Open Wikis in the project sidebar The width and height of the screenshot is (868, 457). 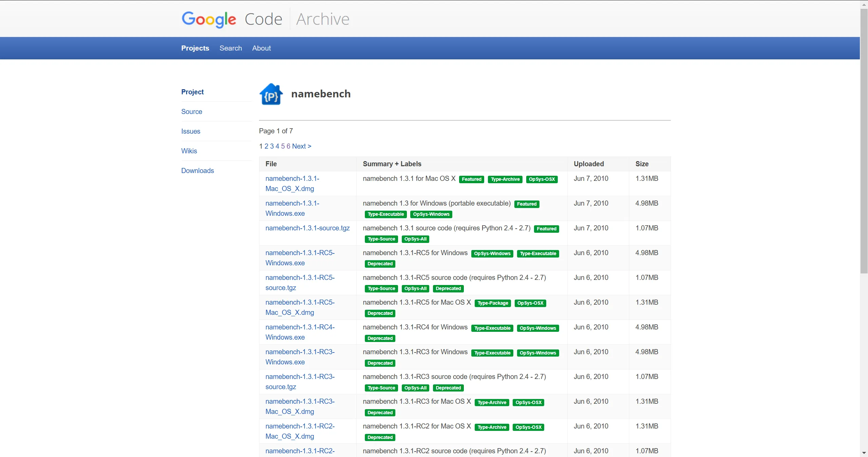pyautogui.click(x=189, y=151)
